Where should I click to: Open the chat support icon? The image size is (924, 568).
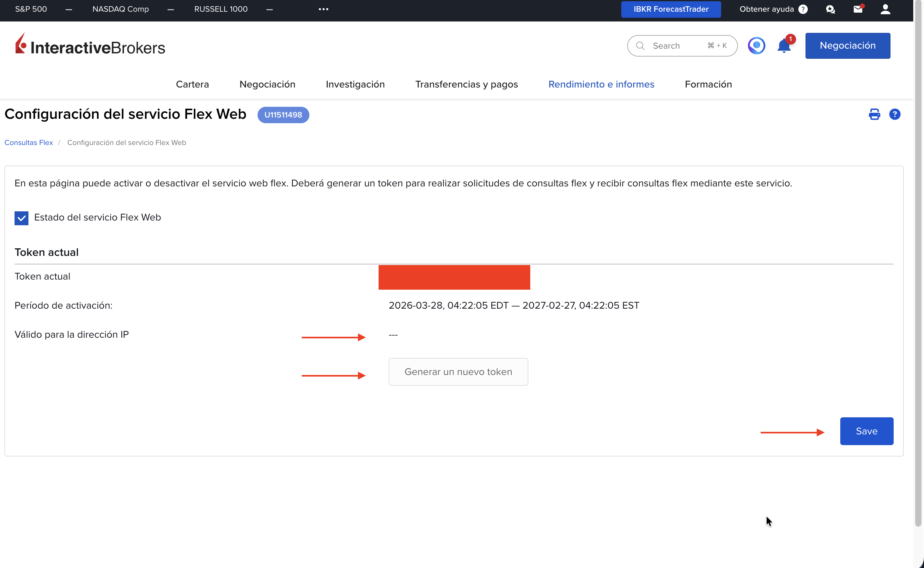click(x=830, y=9)
